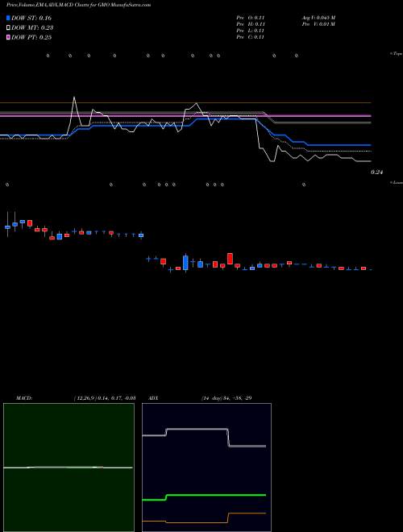This screenshot has width=403, height=532.
Task: Click the 'Pre V: 0.01 M' volume text
Action: tap(318, 24)
